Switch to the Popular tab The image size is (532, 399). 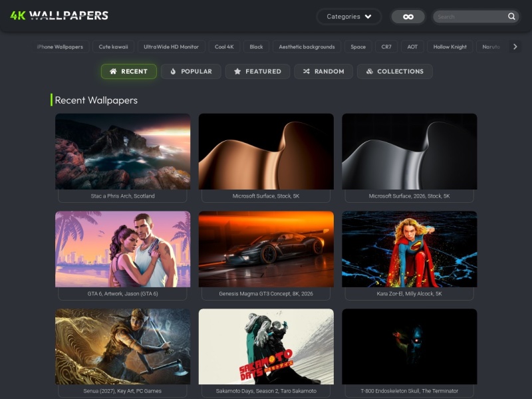(191, 72)
